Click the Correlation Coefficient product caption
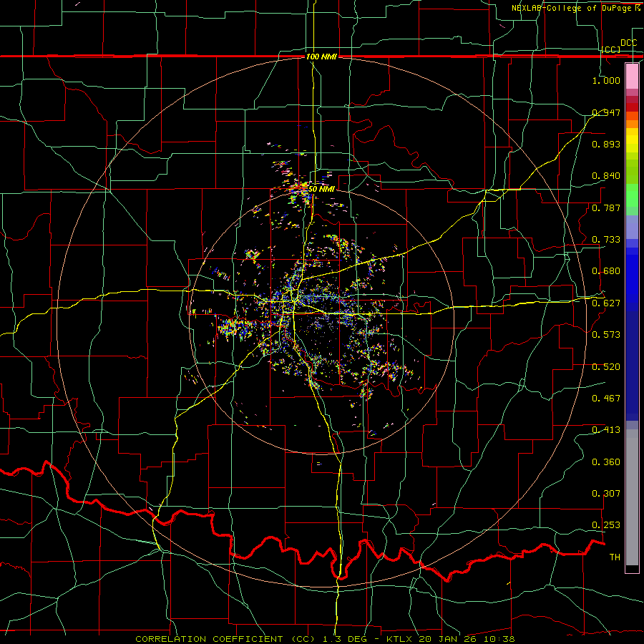Image resolution: width=644 pixels, height=644 pixels. (x=325, y=639)
